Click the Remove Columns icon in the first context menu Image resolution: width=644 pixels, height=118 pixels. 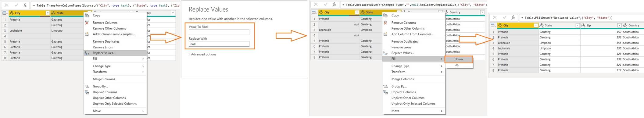click(87, 23)
